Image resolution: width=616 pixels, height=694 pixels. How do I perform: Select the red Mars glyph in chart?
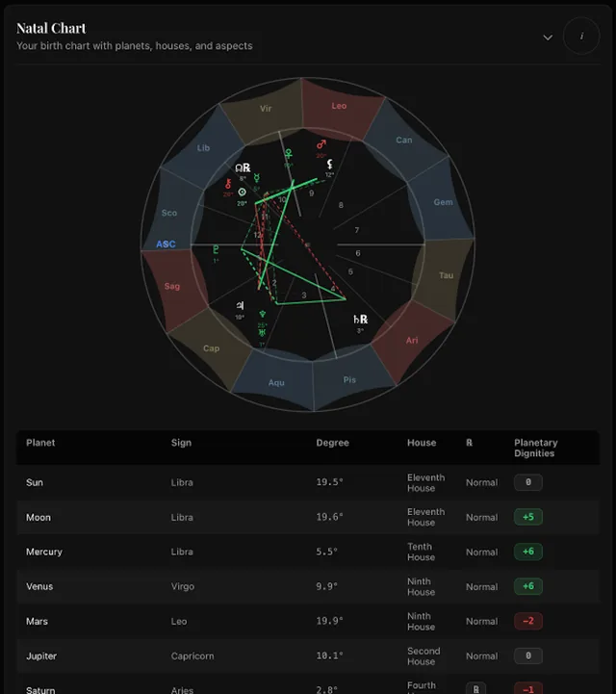pos(321,144)
